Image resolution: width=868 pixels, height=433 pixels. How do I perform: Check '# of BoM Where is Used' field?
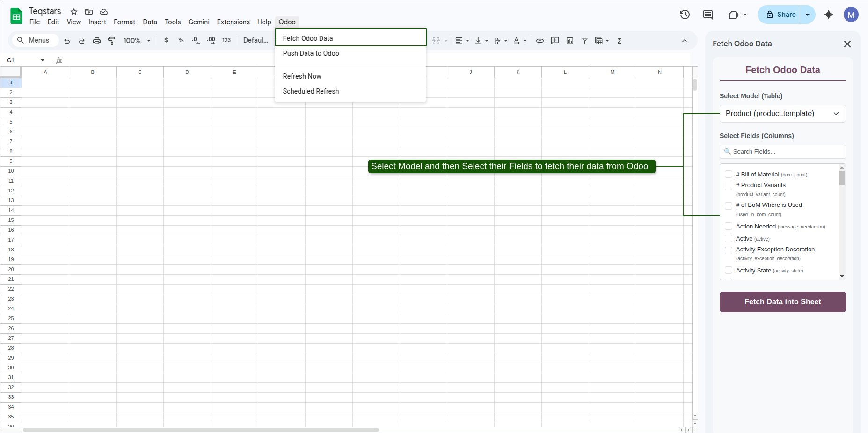729,206
